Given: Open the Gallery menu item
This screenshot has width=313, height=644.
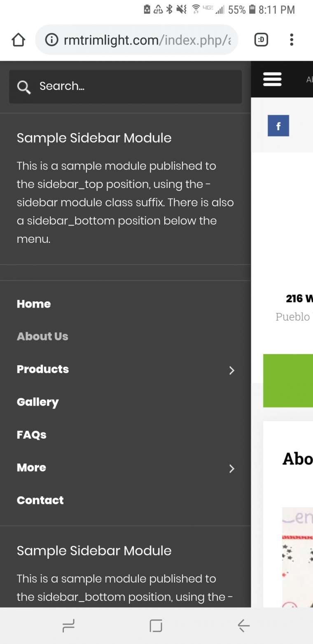Looking at the screenshot, I should pos(38,402).
